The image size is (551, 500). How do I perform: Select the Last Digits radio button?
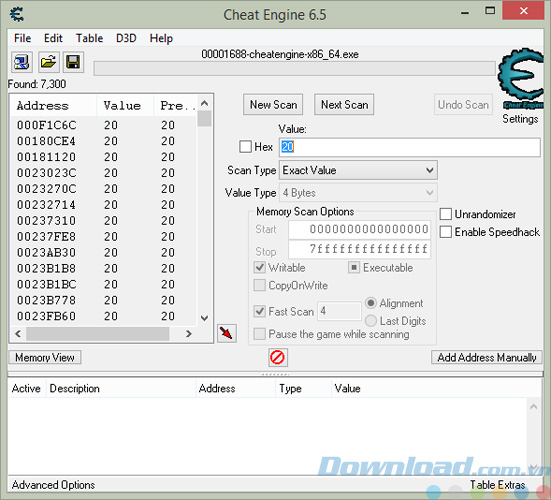pos(371,321)
